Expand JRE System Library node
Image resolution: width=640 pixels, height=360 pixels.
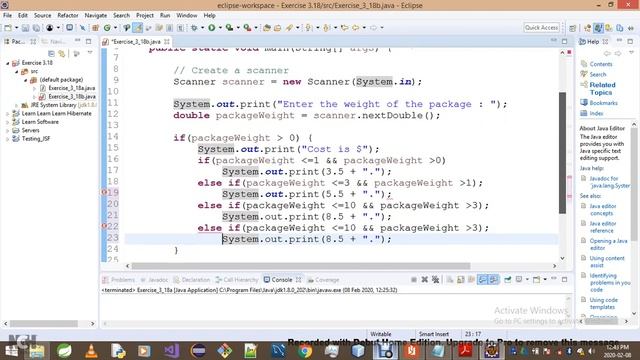pyautogui.click(x=16, y=105)
